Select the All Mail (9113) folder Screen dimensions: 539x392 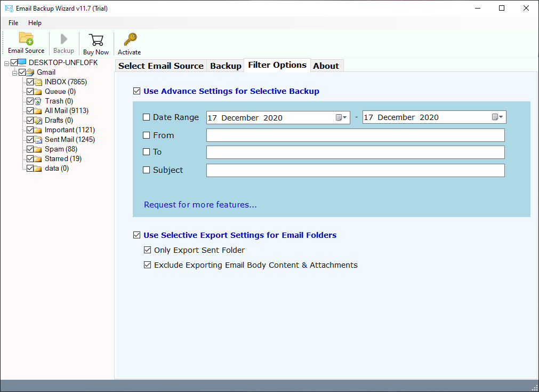tap(67, 111)
